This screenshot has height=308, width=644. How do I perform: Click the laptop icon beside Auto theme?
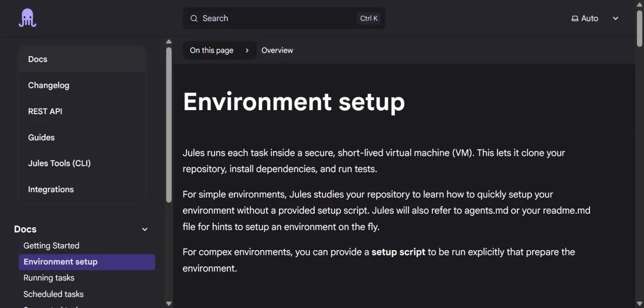(575, 19)
